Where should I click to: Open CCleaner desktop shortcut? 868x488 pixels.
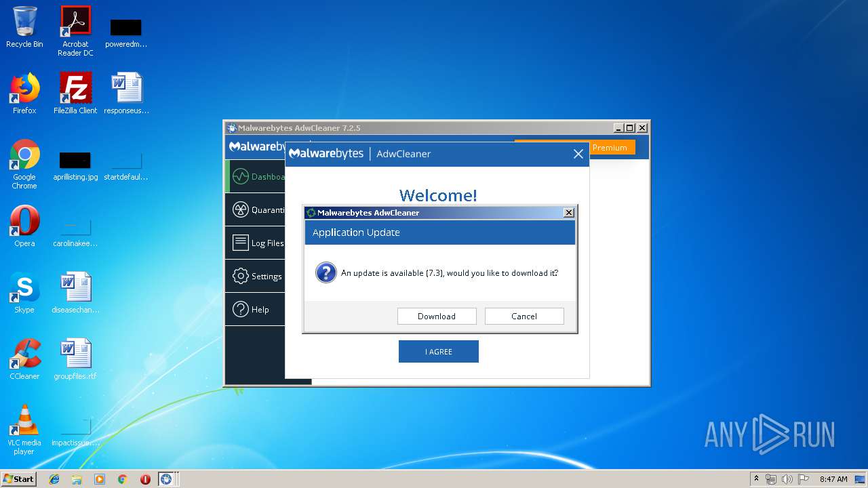click(x=24, y=359)
